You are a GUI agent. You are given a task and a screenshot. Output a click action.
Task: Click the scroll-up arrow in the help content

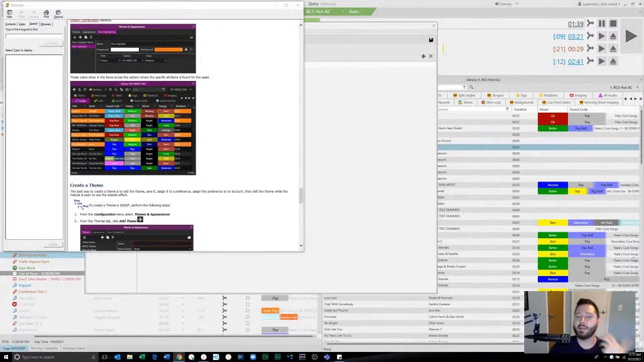coord(301,25)
